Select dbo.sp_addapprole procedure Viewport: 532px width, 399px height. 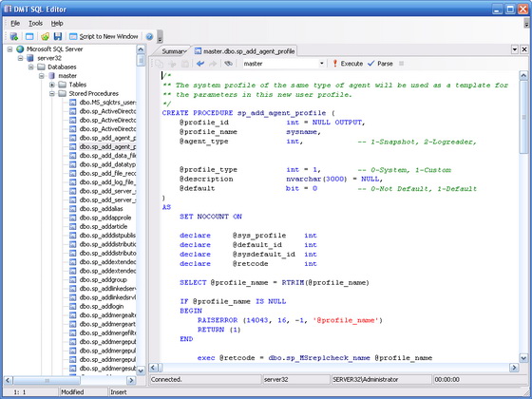(x=105, y=218)
